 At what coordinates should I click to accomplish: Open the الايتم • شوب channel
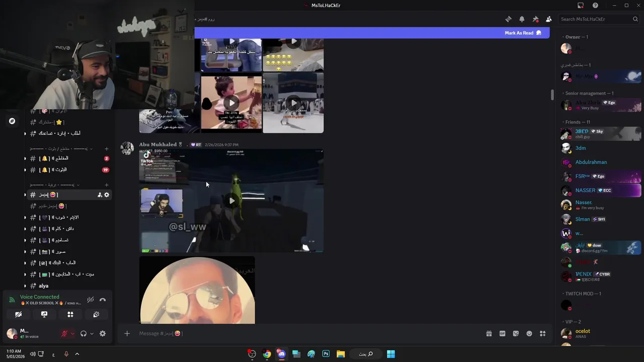tap(68, 217)
